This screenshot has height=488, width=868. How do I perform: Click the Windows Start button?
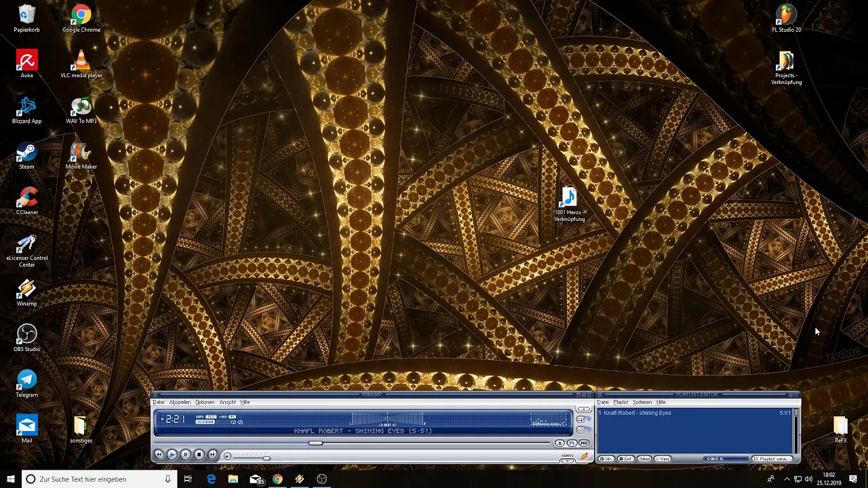coord(11,479)
